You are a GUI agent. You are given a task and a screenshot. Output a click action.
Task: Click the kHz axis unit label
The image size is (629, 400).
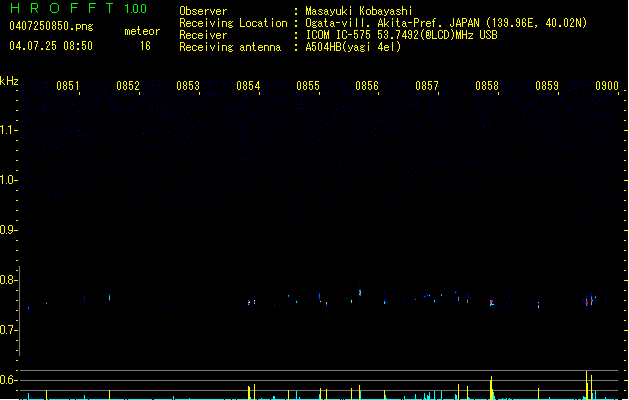pos(9,81)
